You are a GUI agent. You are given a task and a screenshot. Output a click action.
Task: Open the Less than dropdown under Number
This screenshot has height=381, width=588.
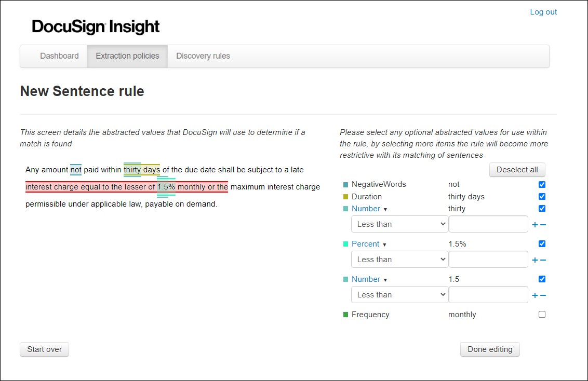click(399, 224)
